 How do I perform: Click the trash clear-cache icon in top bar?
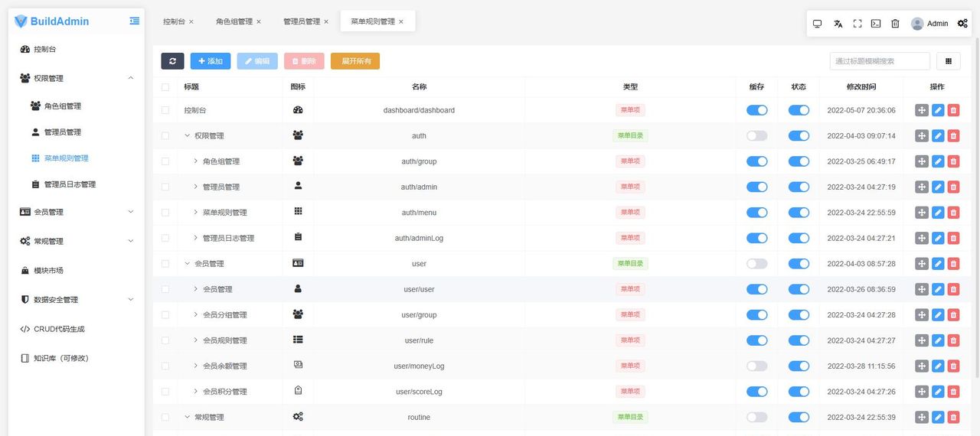point(895,24)
